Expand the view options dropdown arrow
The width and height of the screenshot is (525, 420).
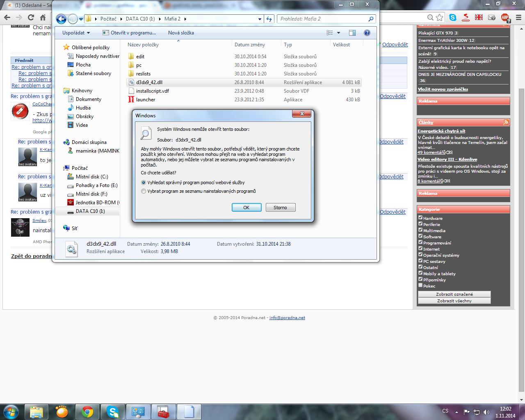[338, 33]
